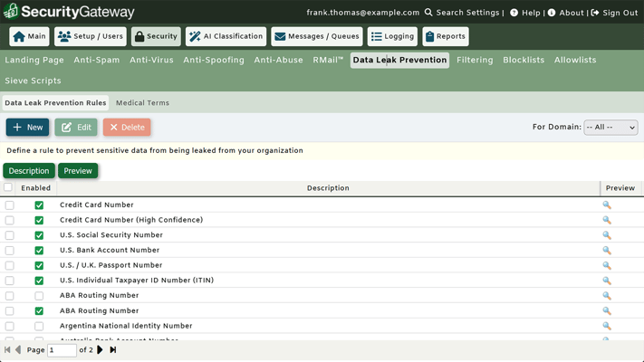Click the Sign Out arrow icon

[x=595, y=13]
